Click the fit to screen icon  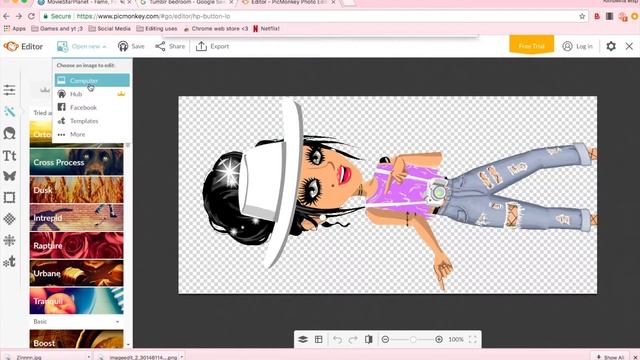[473, 340]
